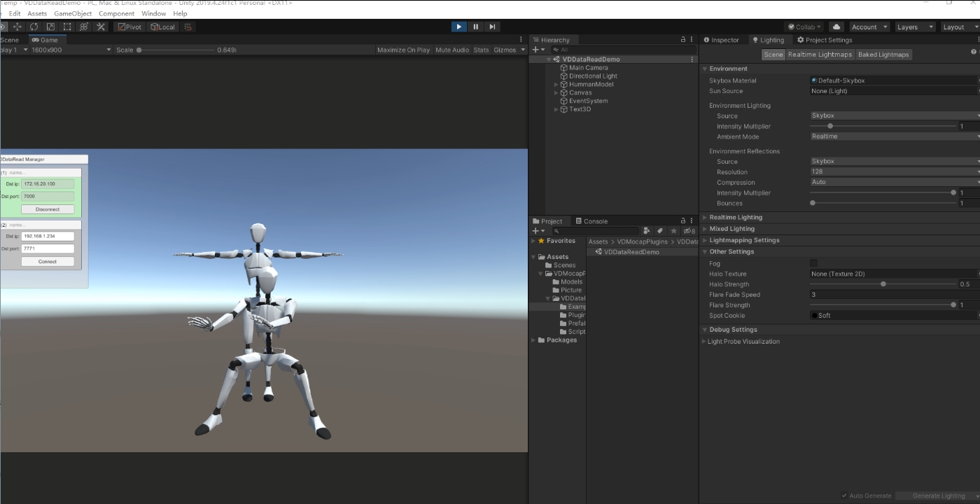This screenshot has width=980, height=504.
Task: Switch to Project Settings tab
Action: click(x=825, y=40)
